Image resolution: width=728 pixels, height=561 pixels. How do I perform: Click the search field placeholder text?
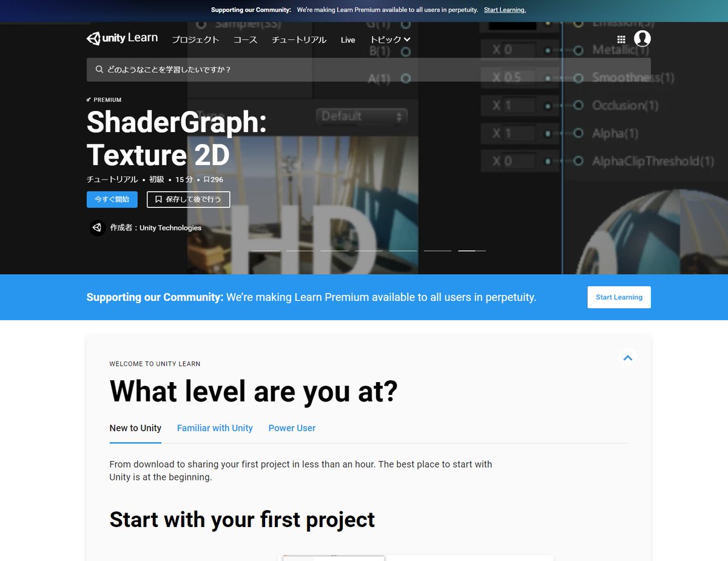[x=169, y=70]
